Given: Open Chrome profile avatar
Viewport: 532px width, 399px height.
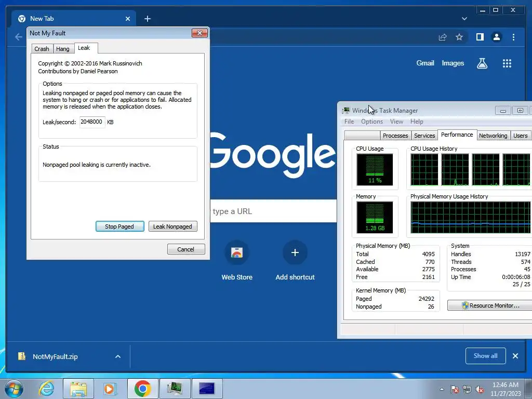Looking at the screenshot, I should [496, 37].
